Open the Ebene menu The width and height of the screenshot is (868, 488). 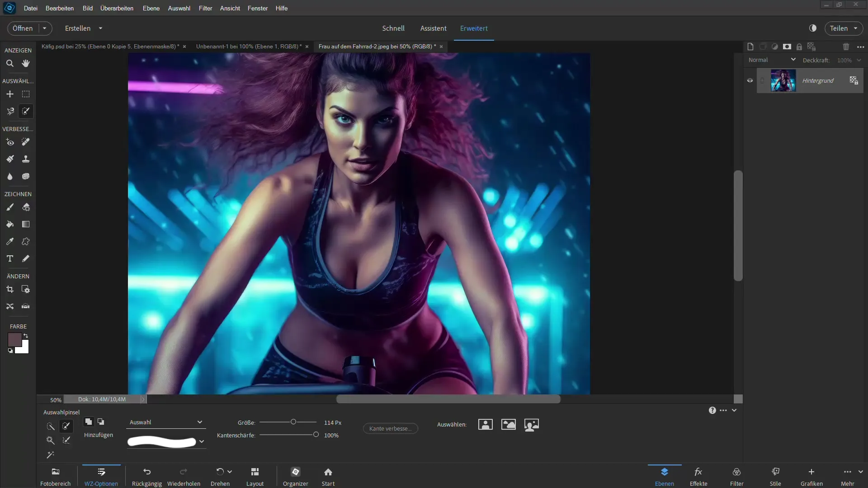pyautogui.click(x=151, y=8)
